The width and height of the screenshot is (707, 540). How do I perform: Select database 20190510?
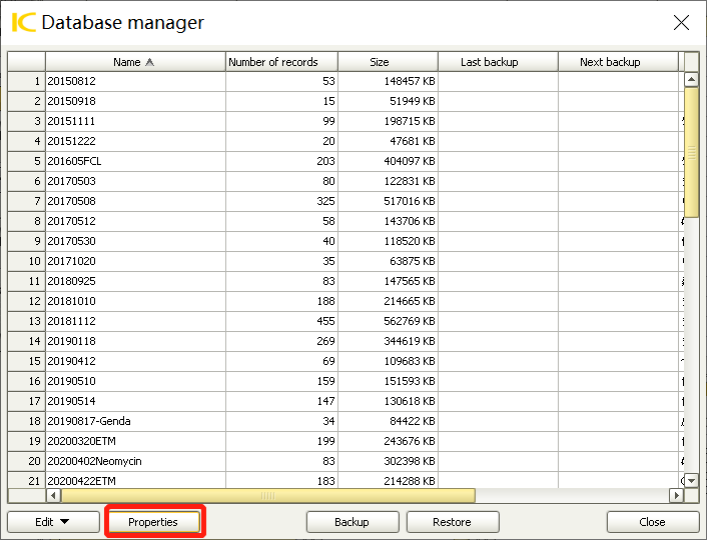tap(135, 381)
